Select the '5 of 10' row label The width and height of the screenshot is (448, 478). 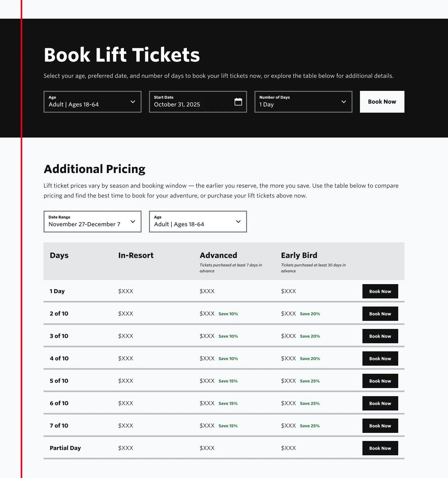[59, 381]
